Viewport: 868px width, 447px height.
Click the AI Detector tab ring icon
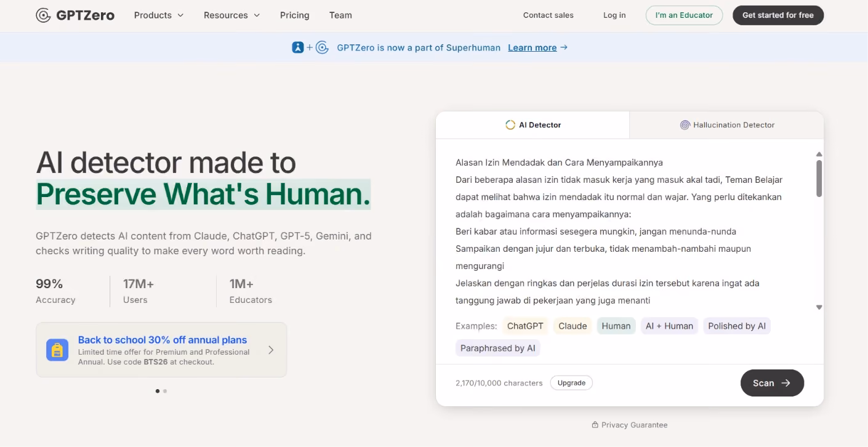coord(510,125)
